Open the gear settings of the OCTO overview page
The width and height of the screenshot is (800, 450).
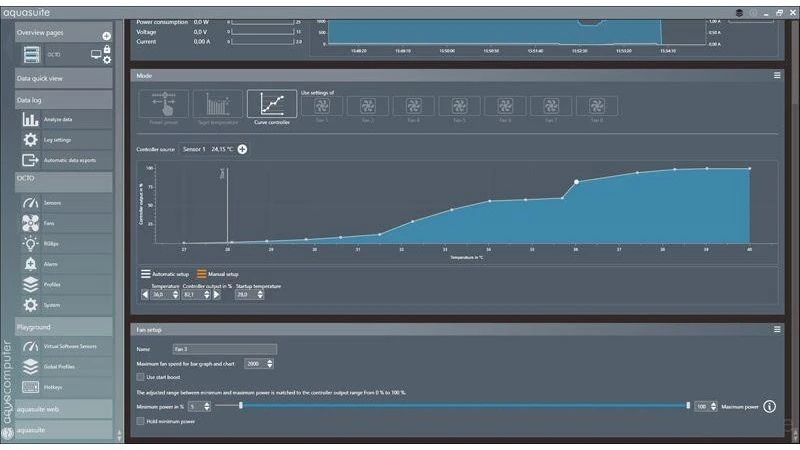[107, 60]
